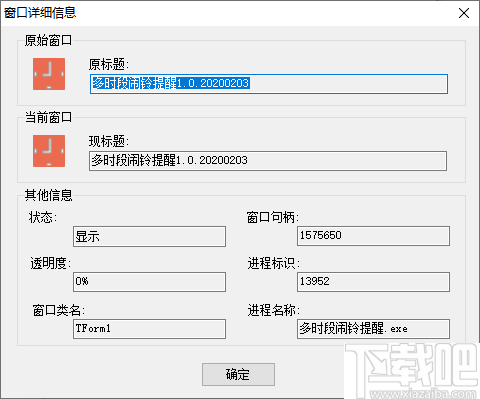Click the 其他信息 group heading

click(48, 195)
